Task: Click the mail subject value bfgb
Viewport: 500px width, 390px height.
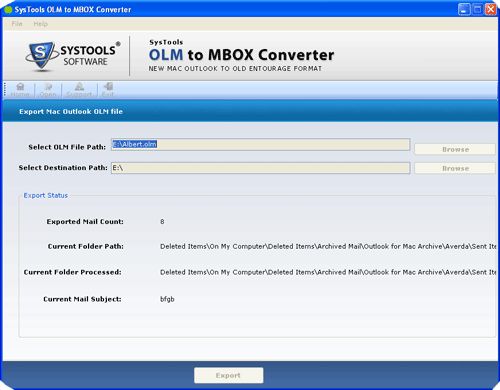Action: pyautogui.click(x=167, y=299)
